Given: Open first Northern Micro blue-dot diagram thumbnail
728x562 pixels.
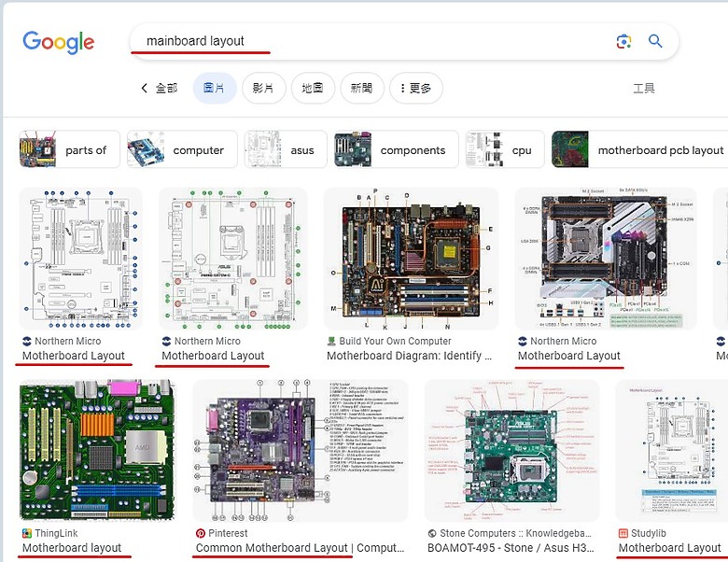Looking at the screenshot, I should [81, 259].
